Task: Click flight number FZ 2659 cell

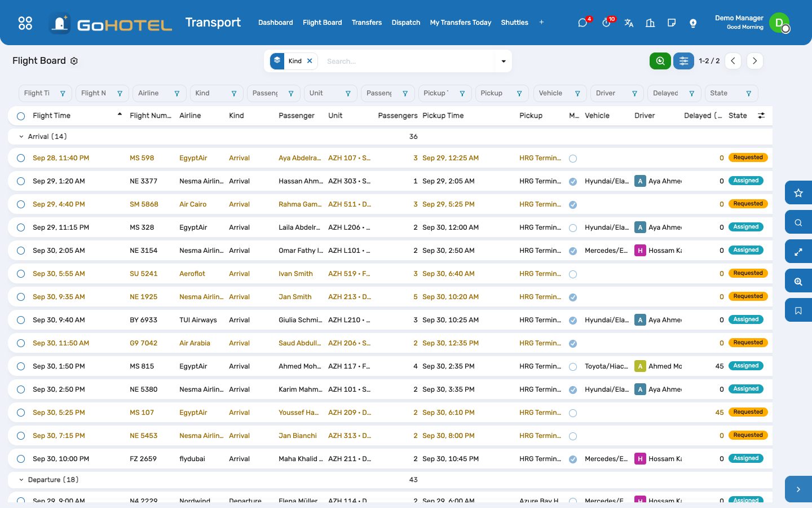Action: coord(144,459)
